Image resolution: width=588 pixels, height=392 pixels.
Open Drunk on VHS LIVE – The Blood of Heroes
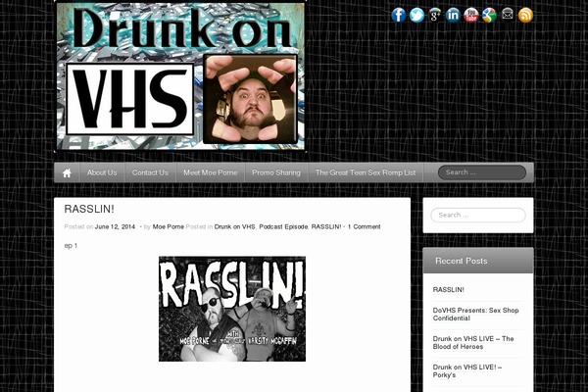tap(473, 343)
